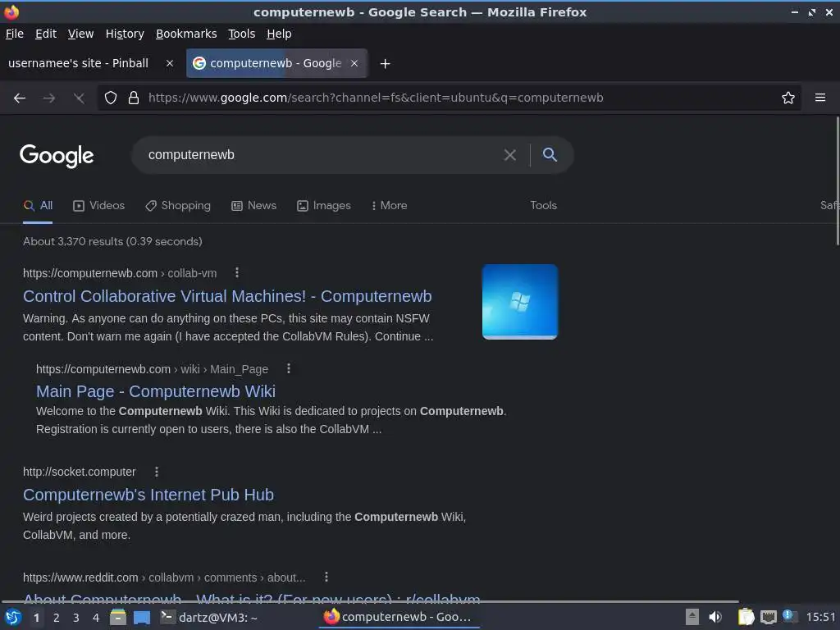Show desktop via blue taskbar icon
Image resolution: width=840 pixels, height=630 pixels.
tap(142, 617)
